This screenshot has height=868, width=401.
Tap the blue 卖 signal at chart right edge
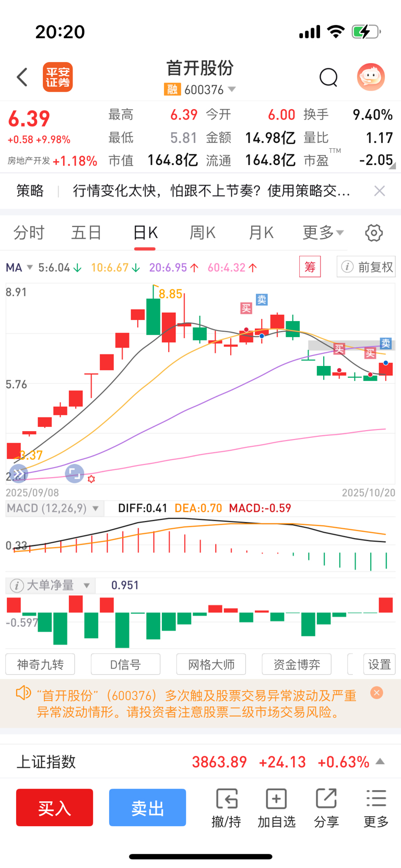[386, 343]
